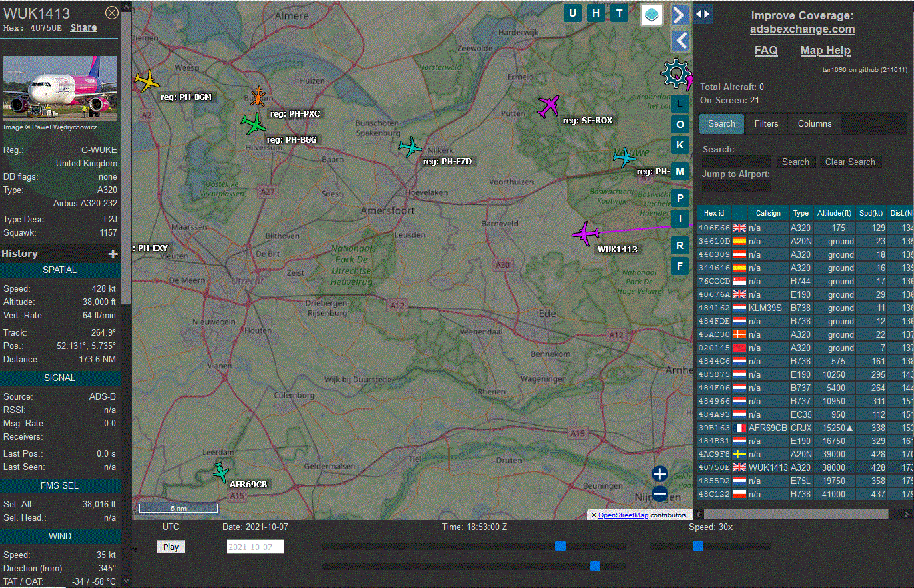Image resolution: width=914 pixels, height=588 pixels.
Task: Zoom out with the minus icon
Action: point(660,494)
